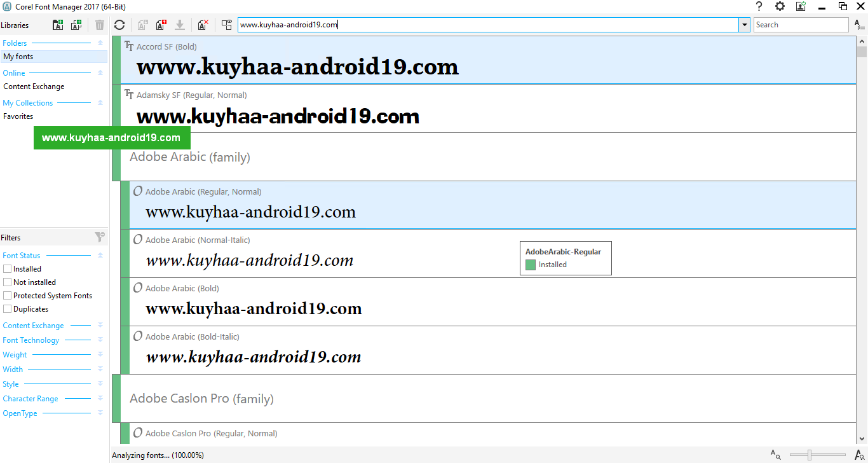
Task: Enable the Installed filter checkbox
Action: click(x=8, y=269)
